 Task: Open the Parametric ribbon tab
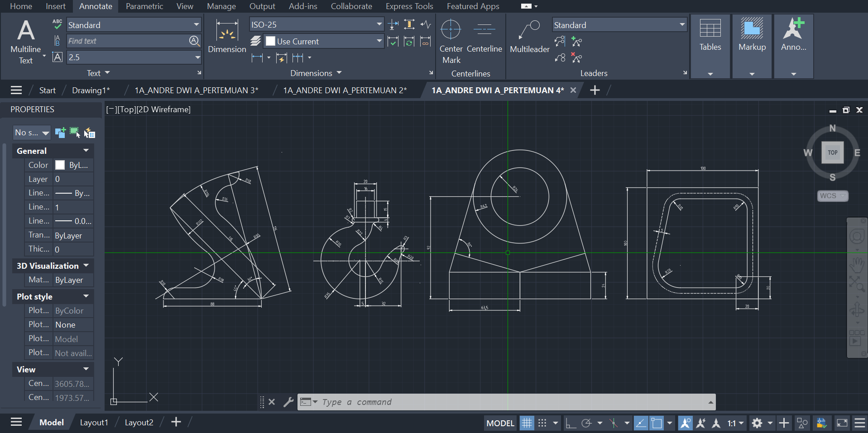pos(144,6)
